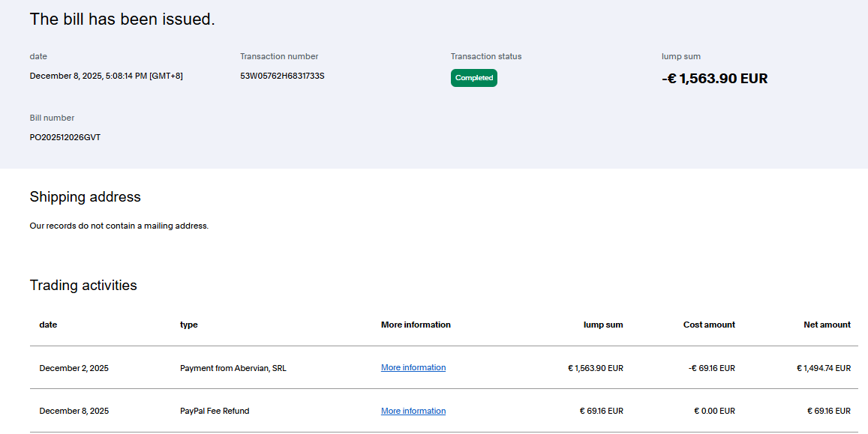Click the -€69.16 EUR cost amount
The image size is (868, 434).
coord(711,368)
